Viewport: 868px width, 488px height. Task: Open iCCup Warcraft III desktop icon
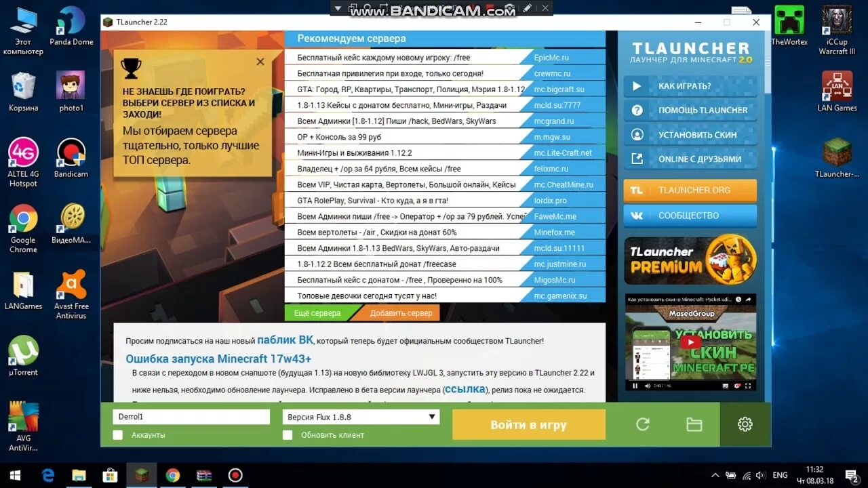tap(837, 30)
